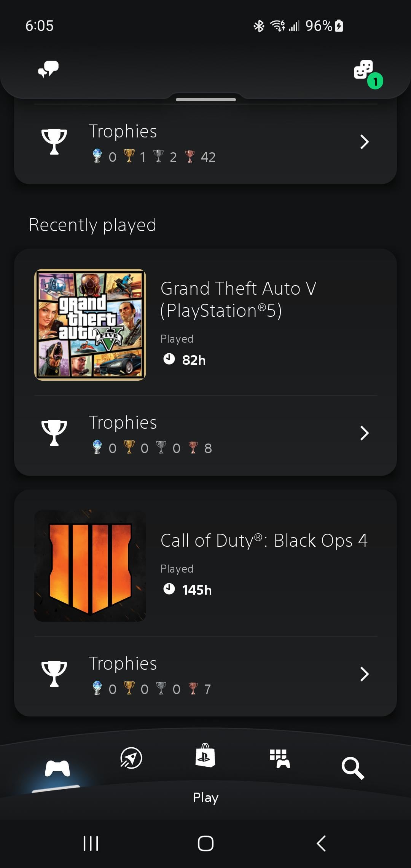
Task: Tap the Play label in bottom navigation
Action: [205, 797]
